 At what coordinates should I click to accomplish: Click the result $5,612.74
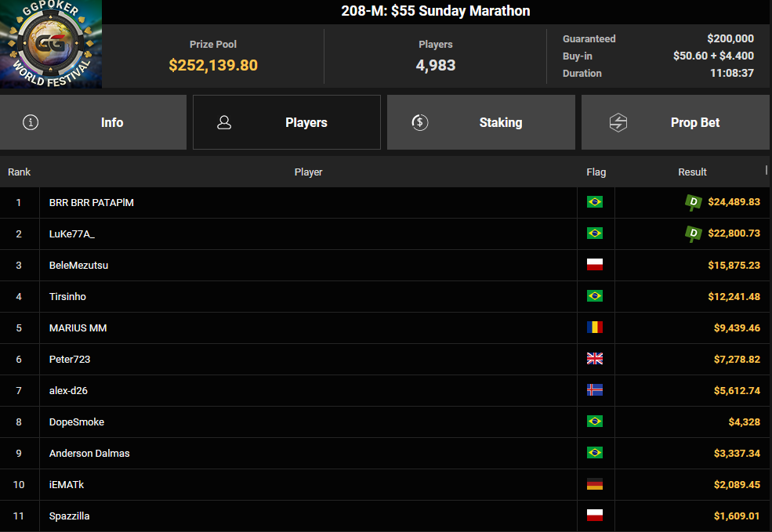tap(737, 391)
